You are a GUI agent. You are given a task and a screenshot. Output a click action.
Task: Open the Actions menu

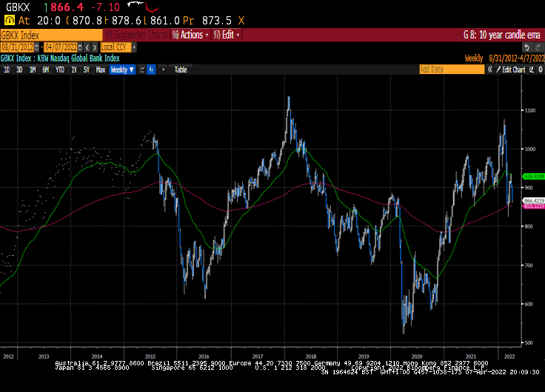(x=190, y=35)
